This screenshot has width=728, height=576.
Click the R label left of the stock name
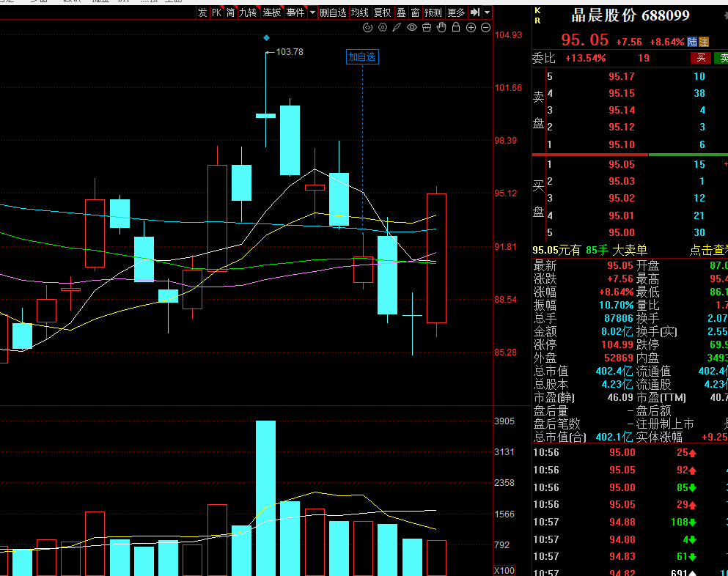(x=537, y=21)
